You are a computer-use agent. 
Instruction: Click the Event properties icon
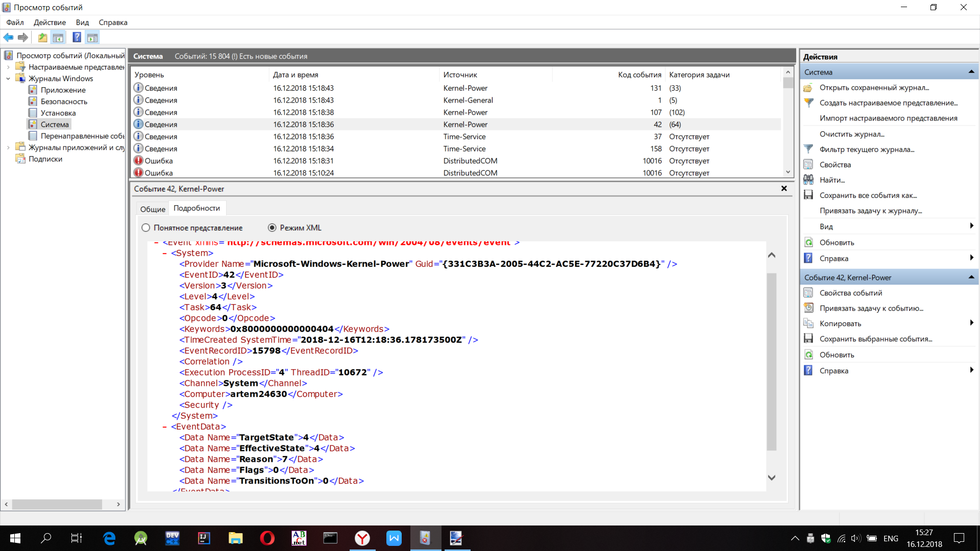[808, 293]
